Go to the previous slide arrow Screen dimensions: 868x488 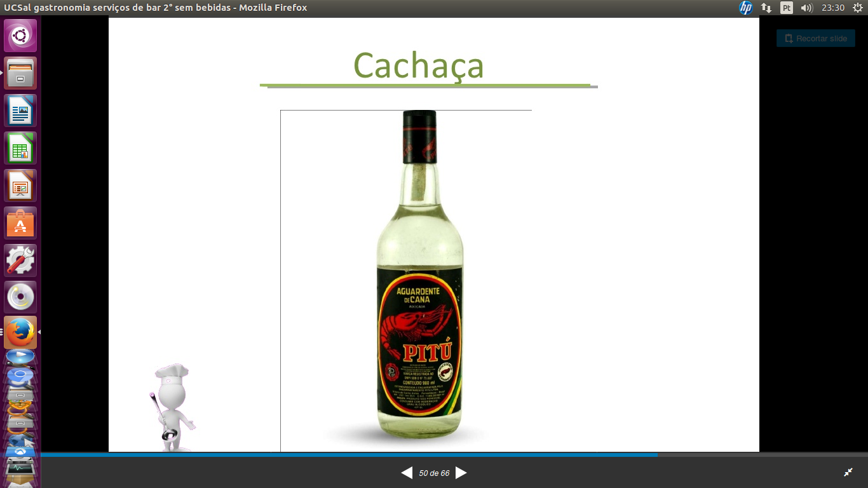pos(407,473)
